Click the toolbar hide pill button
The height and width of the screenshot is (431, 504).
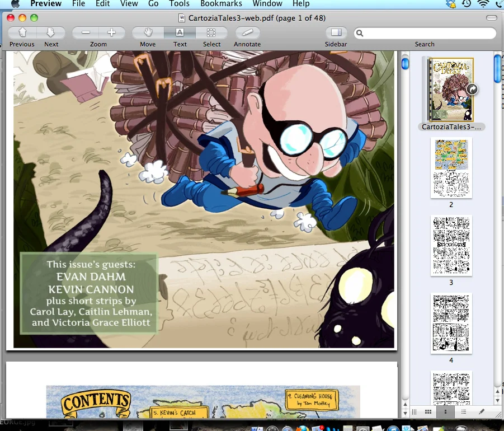coord(492,18)
